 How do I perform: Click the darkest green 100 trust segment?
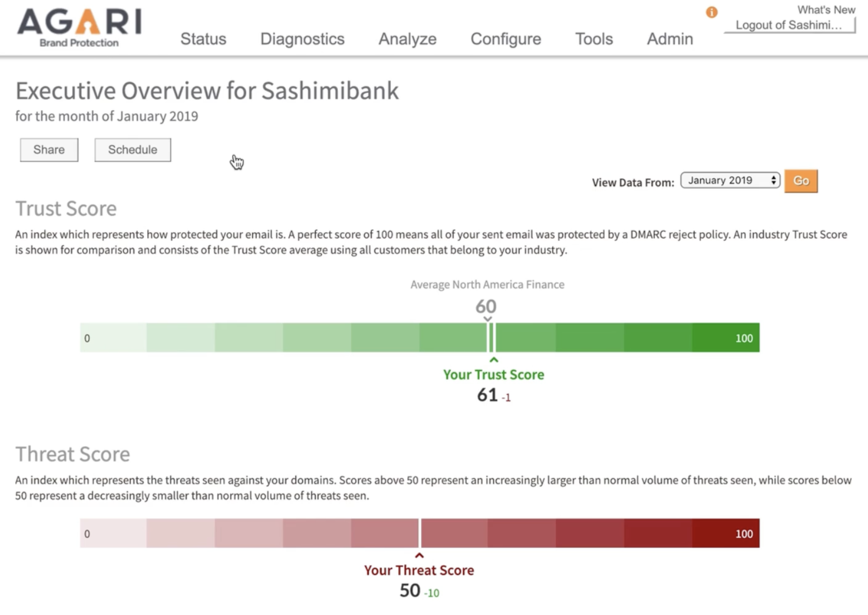pyautogui.click(x=725, y=337)
